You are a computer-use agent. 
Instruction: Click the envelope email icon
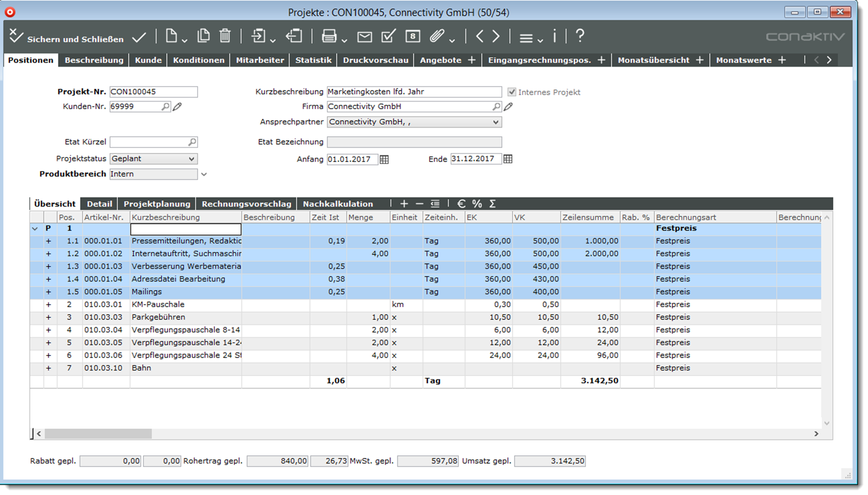[x=365, y=36]
